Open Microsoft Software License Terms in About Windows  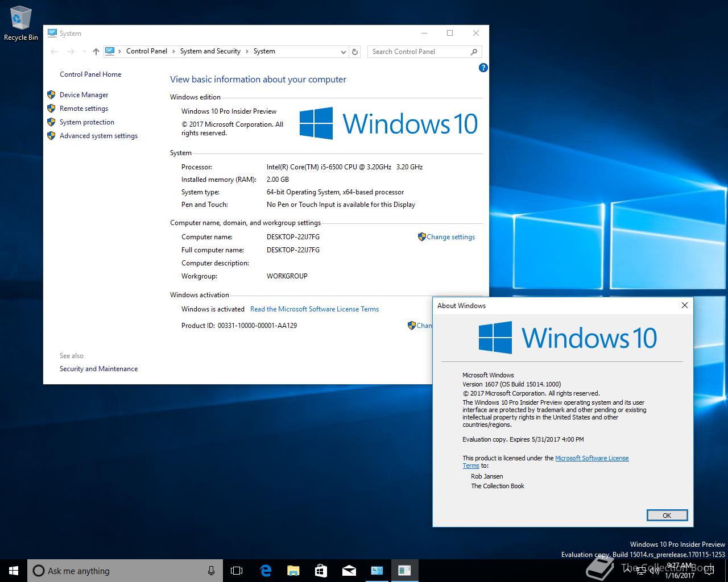[591, 458]
